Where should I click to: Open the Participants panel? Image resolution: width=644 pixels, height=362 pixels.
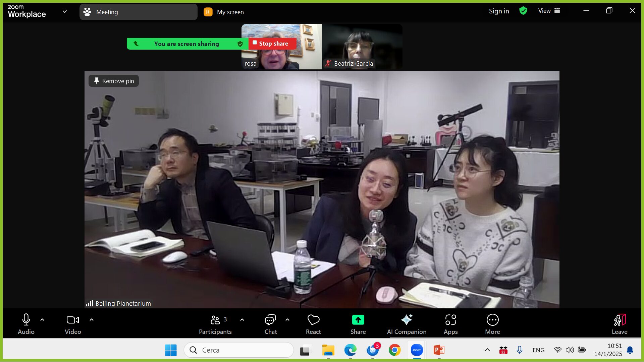215,324
